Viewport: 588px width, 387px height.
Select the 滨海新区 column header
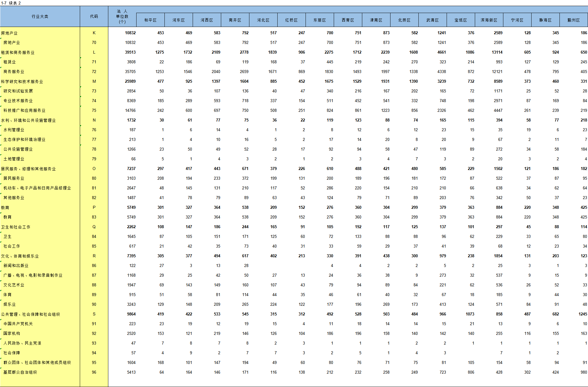coord(489,20)
